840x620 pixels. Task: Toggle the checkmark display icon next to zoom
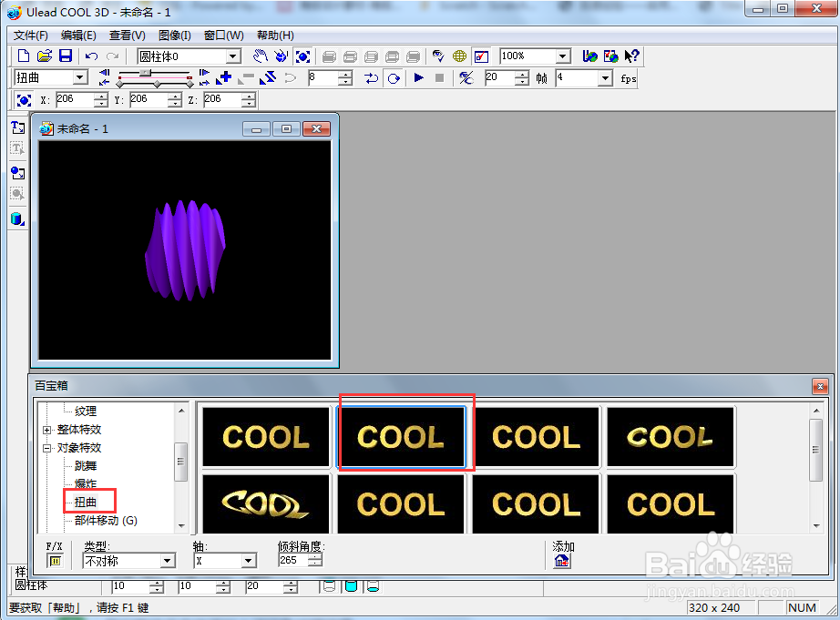click(482, 56)
